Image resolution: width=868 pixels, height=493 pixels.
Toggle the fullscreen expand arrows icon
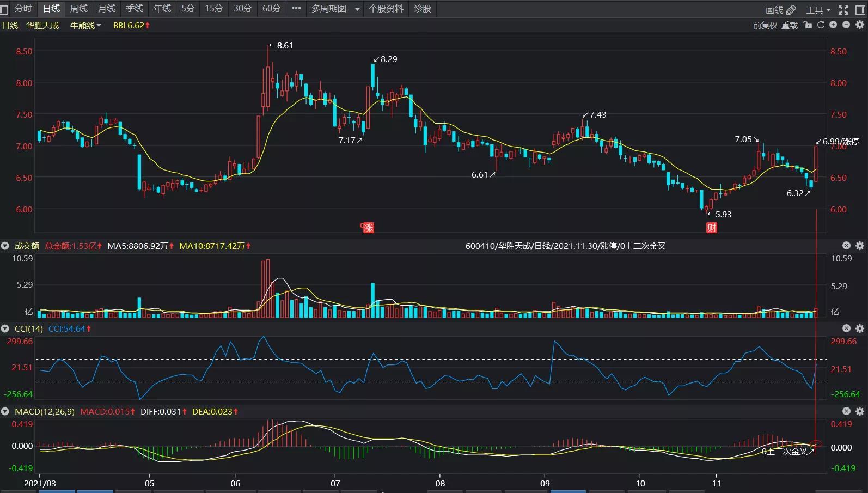click(x=843, y=10)
